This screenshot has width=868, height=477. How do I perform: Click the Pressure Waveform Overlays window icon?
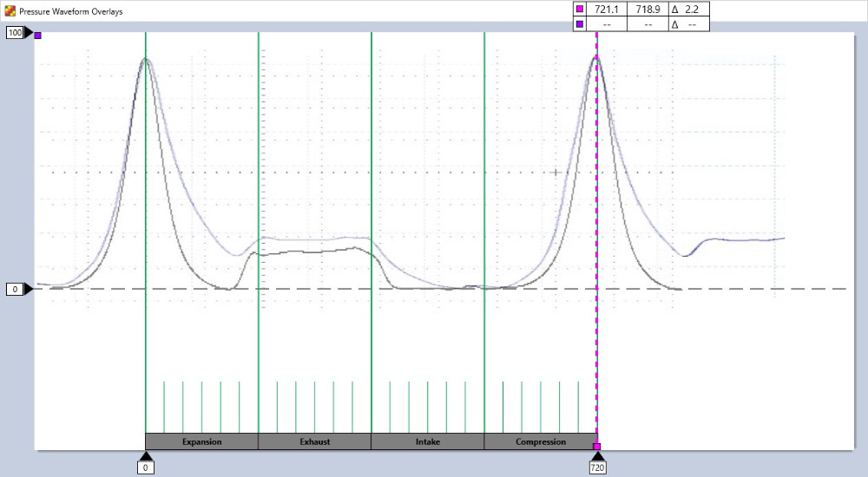tap(10, 10)
